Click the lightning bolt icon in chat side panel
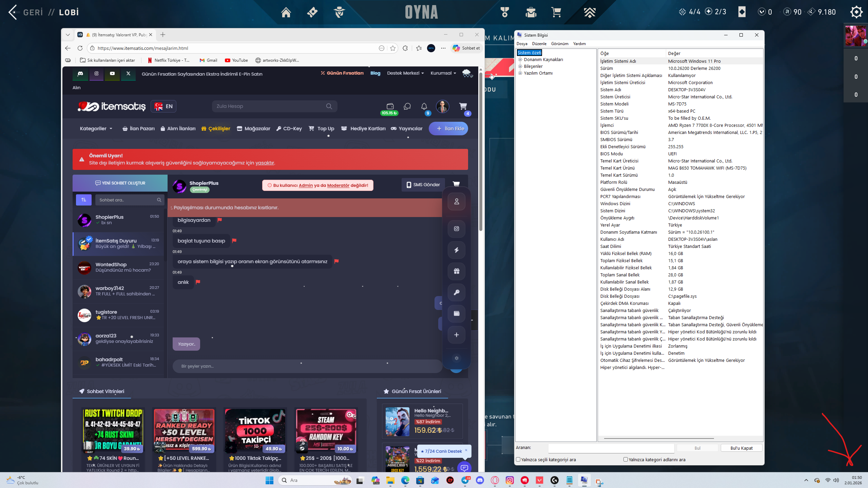The image size is (868, 488). [457, 250]
